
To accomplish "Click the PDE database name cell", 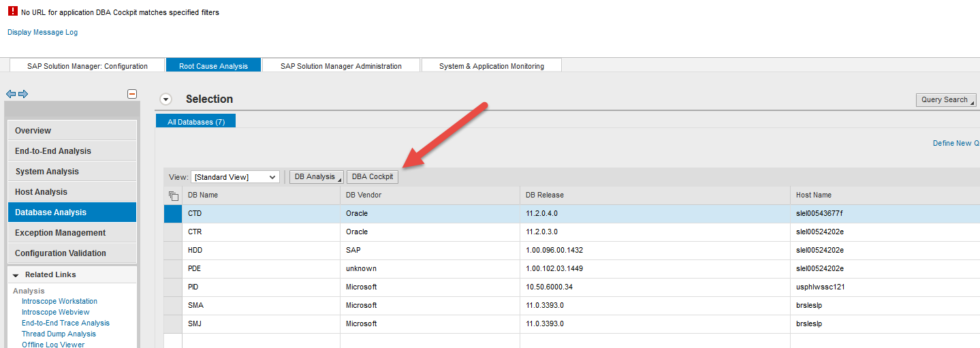I will pos(262,269).
